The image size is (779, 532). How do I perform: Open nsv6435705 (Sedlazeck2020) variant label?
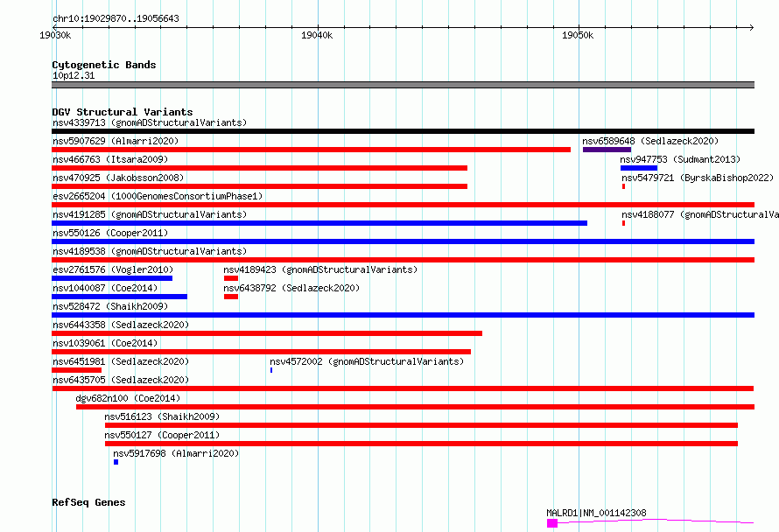[x=121, y=380]
